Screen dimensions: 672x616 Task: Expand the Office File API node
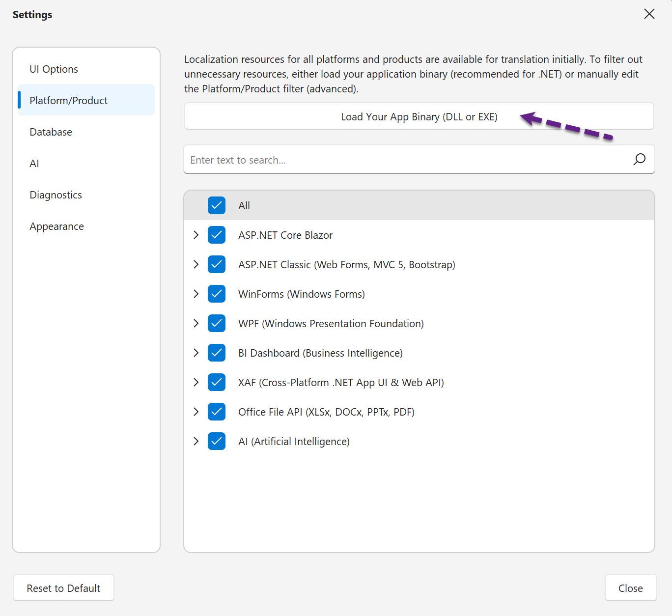pyautogui.click(x=196, y=412)
